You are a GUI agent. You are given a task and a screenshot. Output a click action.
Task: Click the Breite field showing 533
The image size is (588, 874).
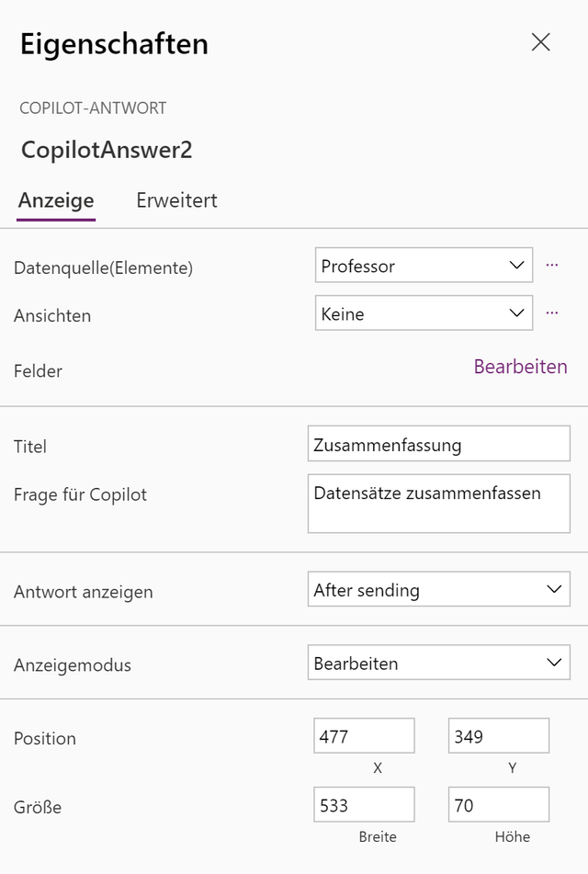364,804
